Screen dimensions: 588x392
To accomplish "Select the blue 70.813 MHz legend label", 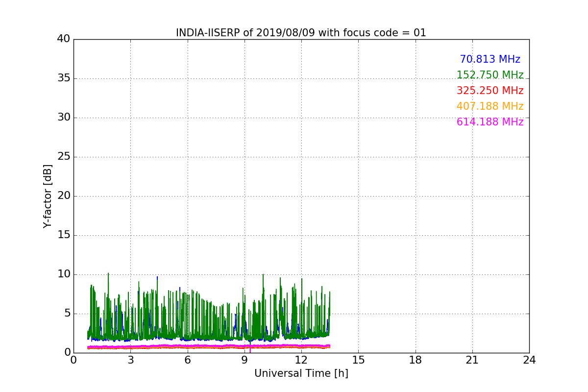I will 490,59.
